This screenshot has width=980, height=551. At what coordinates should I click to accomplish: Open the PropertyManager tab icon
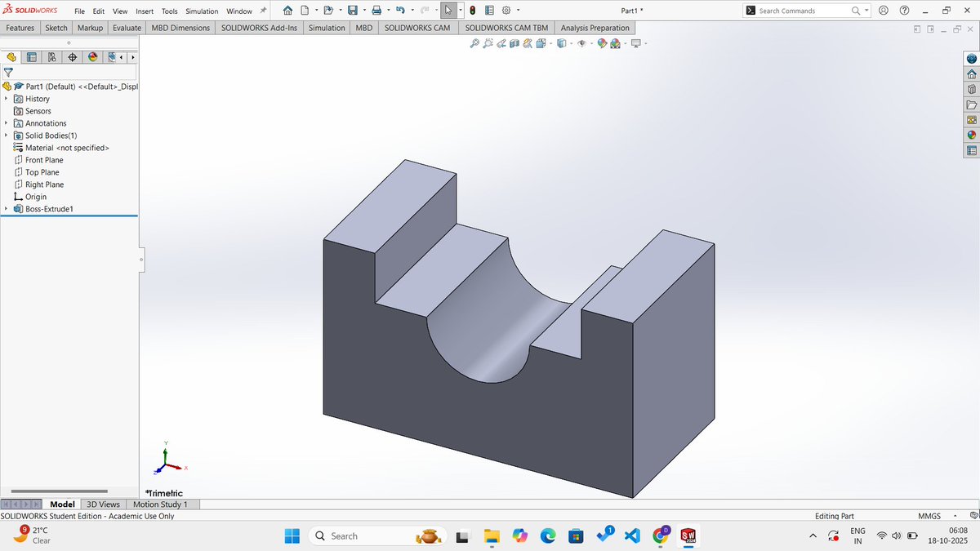click(x=31, y=57)
